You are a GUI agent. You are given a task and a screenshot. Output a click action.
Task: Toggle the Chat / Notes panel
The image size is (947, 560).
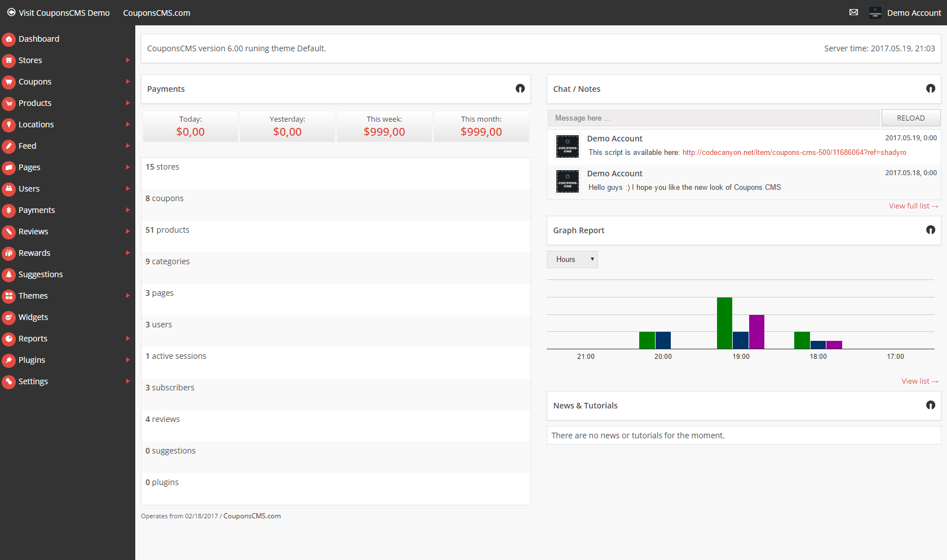930,88
